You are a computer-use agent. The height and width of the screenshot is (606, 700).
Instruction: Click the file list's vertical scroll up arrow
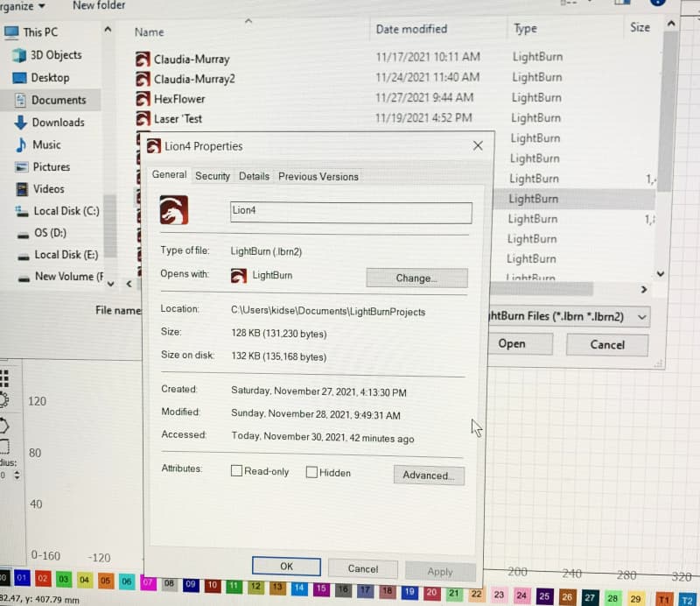[x=671, y=24]
